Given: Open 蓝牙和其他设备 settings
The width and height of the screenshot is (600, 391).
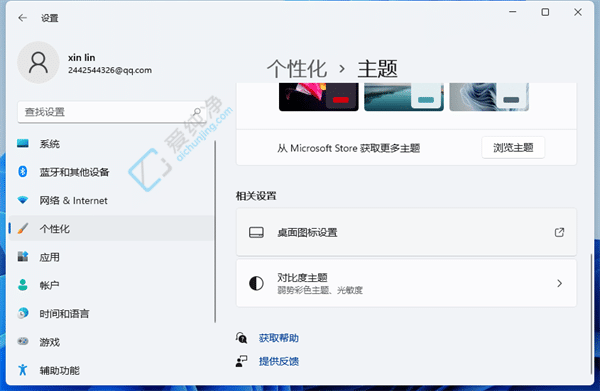Looking at the screenshot, I should tap(111, 172).
